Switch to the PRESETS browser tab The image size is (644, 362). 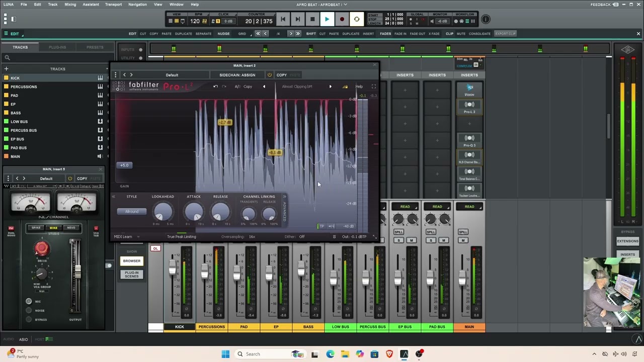tap(95, 47)
